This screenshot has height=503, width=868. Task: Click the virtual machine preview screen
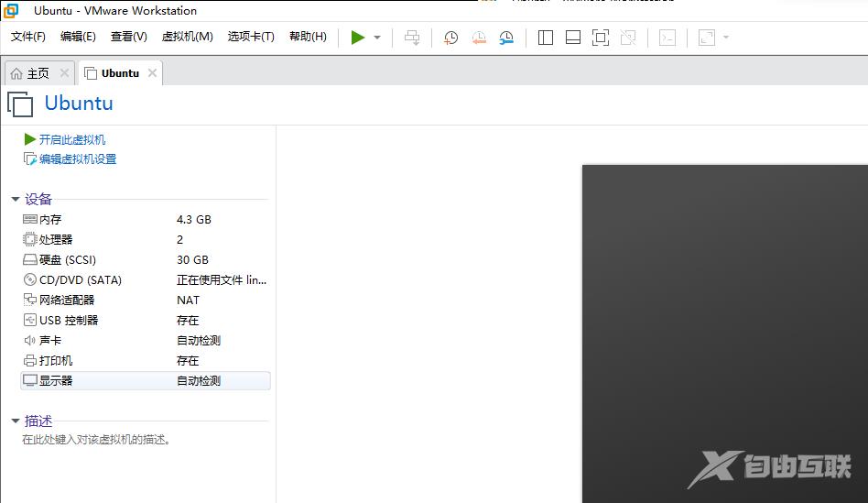[724, 334]
